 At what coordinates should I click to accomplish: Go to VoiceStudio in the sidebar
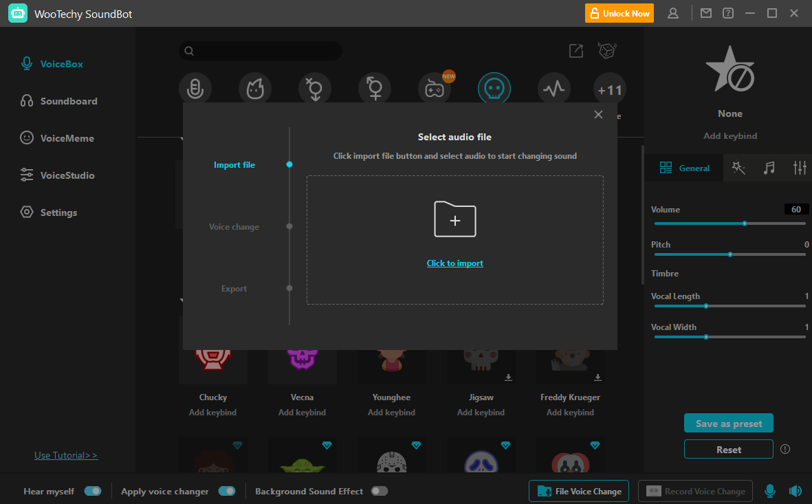click(x=67, y=175)
